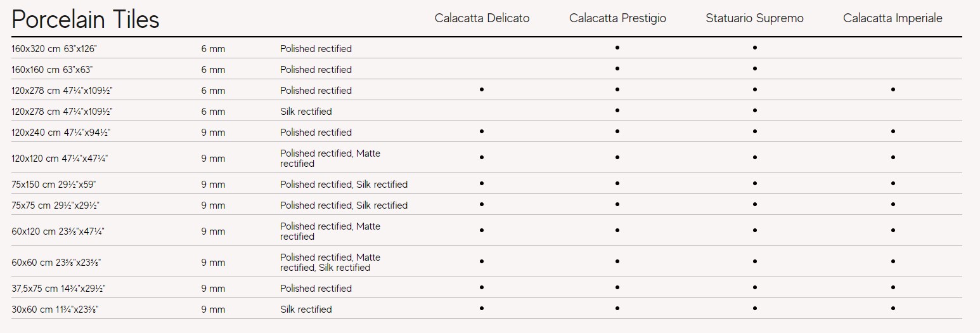Image resolution: width=980 pixels, height=333 pixels.
Task: Click the Calacatta Prestigio dot for 160x320 cm
Action: (617, 48)
